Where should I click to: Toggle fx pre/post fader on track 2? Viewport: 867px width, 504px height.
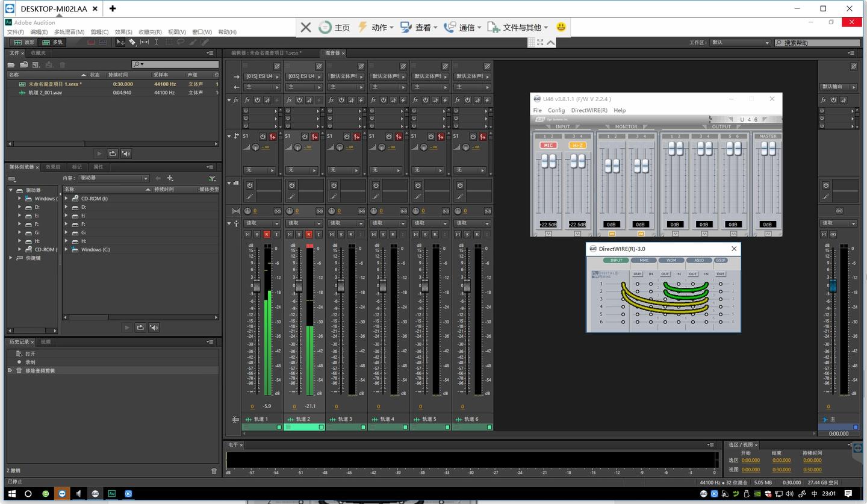(309, 100)
